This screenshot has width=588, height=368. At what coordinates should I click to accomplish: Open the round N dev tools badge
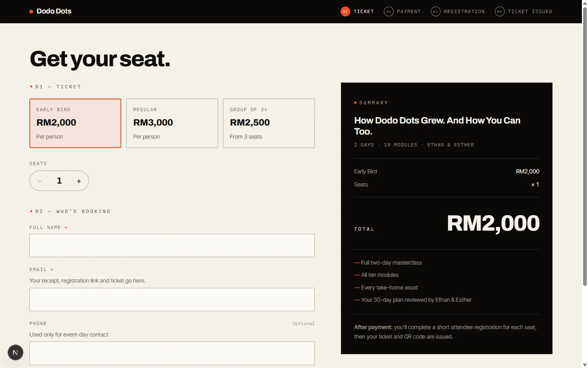(x=16, y=352)
